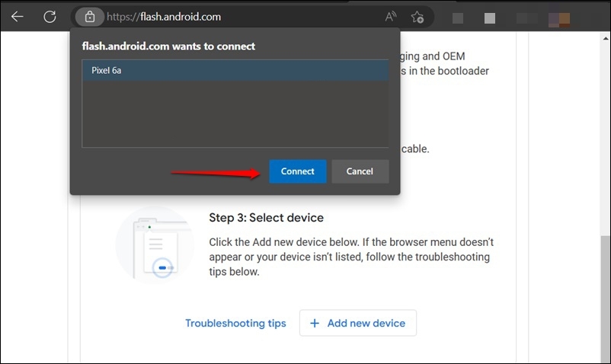Screen dimensions: 611x364
Task: Click the Step 3 device illustration
Action: tap(155, 245)
